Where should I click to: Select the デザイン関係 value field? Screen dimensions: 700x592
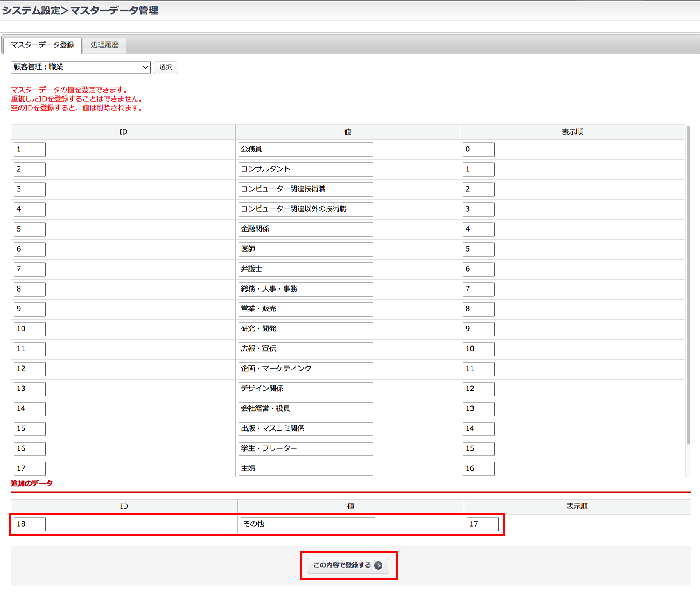tap(305, 389)
